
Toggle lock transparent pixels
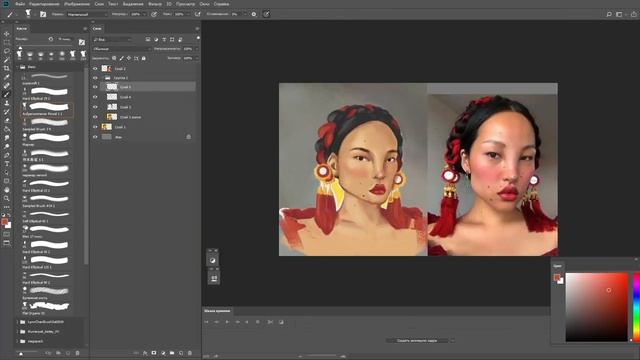coord(114,58)
